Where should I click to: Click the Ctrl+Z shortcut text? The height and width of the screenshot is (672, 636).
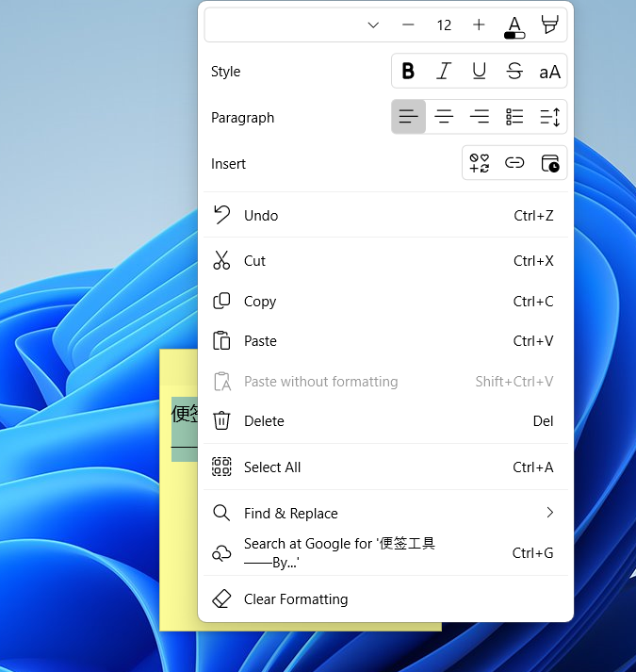533,215
